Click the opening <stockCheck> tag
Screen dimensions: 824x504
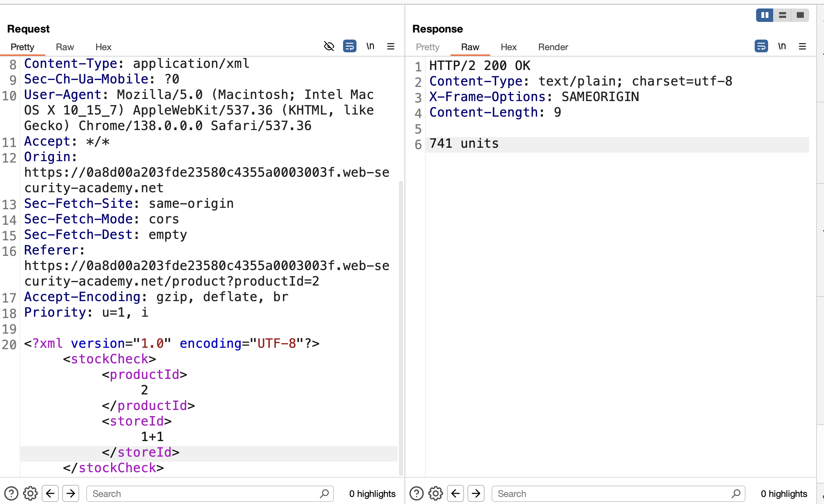[110, 359]
